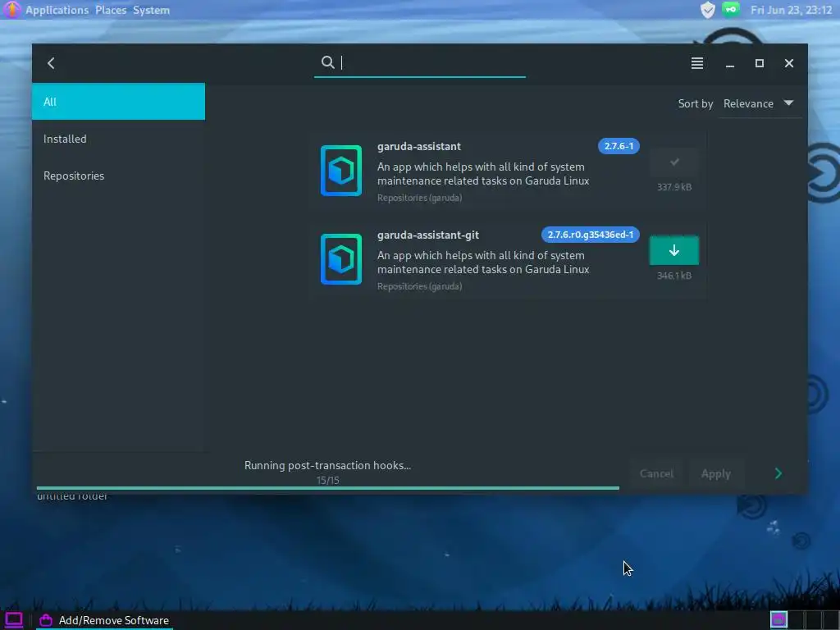This screenshot has height=630, width=840.
Task: Click 'Repositories (garuda)' under garuda-assistant
Action: [419, 198]
